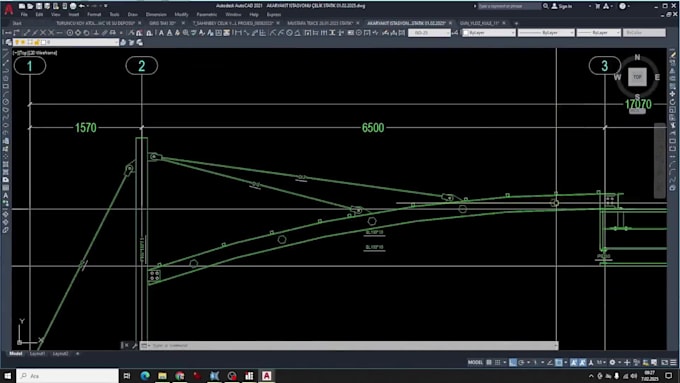Open the Express menu
The image size is (680, 383).
[x=274, y=14]
